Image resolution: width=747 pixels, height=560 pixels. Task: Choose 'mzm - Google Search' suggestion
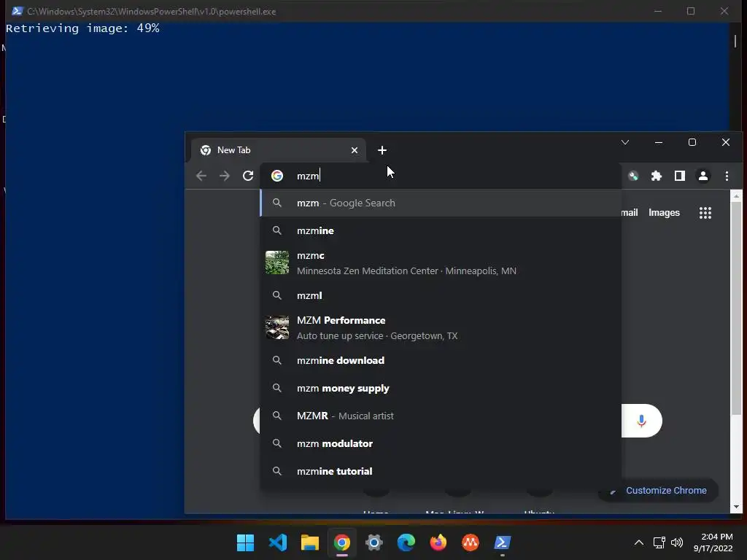tap(441, 203)
